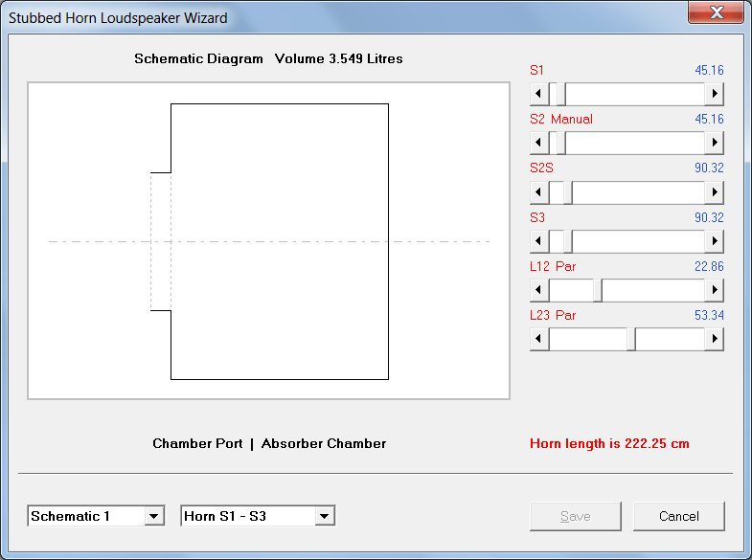
Task: Click the L23 Par left arrow
Action: pos(539,339)
